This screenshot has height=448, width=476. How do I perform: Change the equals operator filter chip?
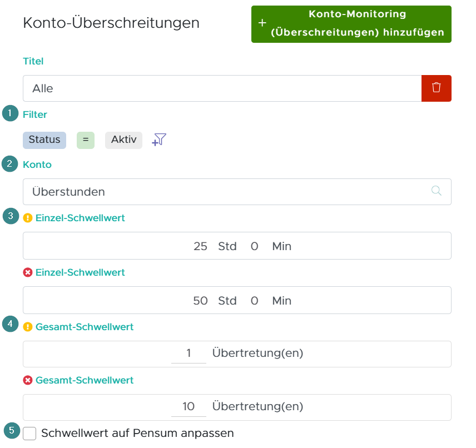(85, 140)
